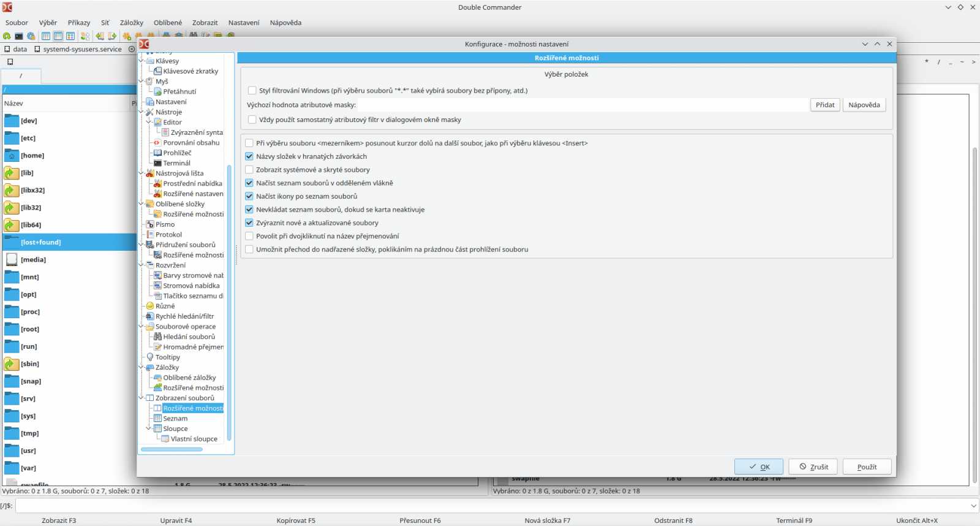The width and height of the screenshot is (980, 526).
Task: Click the left-arrow target panel icon
Action: tap(100, 36)
